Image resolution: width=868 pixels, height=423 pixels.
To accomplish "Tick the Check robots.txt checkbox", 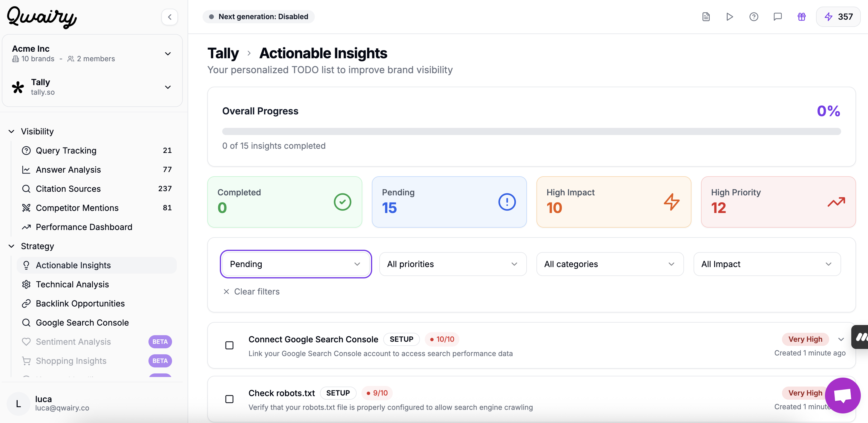I will (x=229, y=399).
